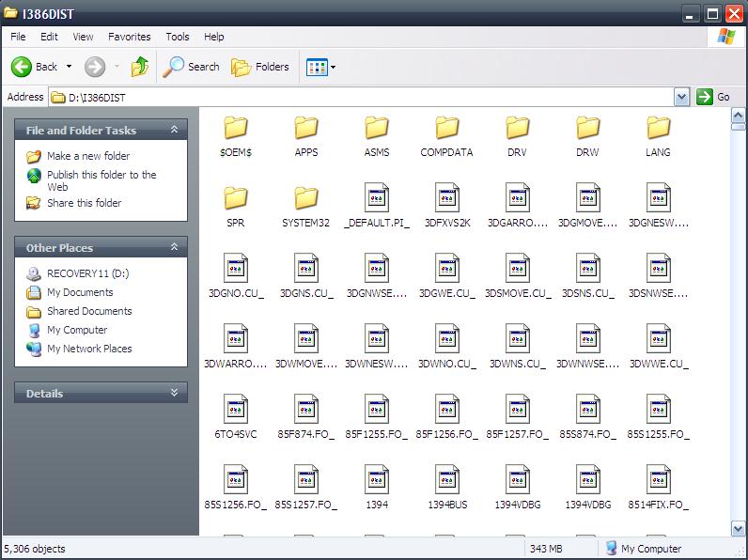Open the Tools menu
This screenshot has width=748, height=560.
[178, 37]
